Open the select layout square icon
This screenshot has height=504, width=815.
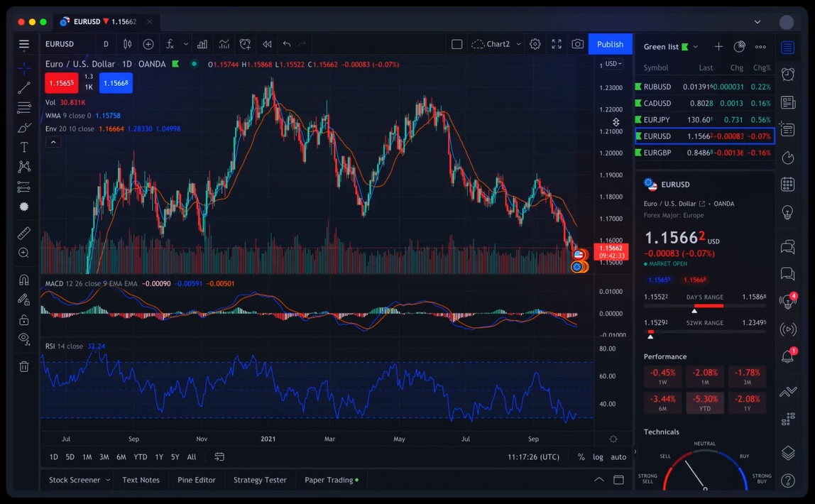click(457, 44)
